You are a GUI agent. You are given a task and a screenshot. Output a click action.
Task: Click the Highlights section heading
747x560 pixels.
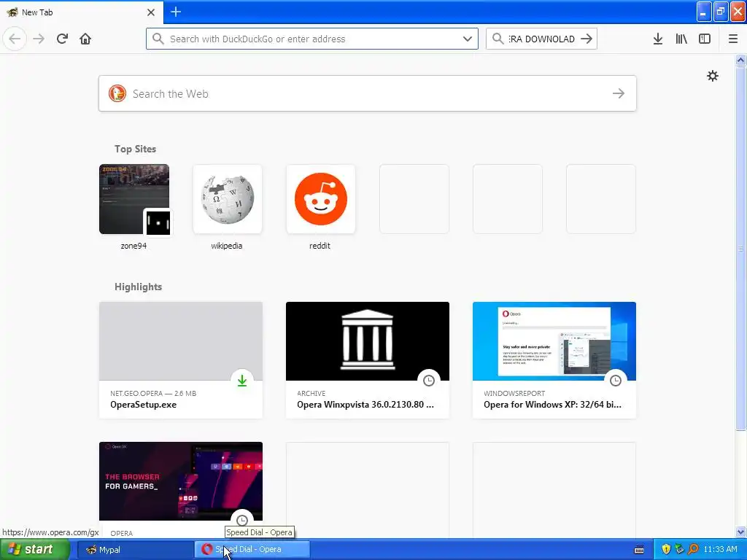(138, 287)
